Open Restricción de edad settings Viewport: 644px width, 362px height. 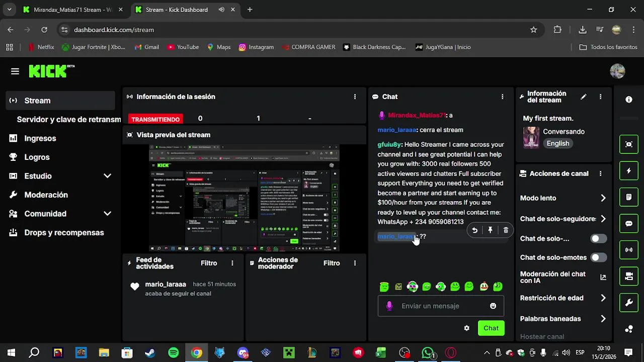(563, 298)
